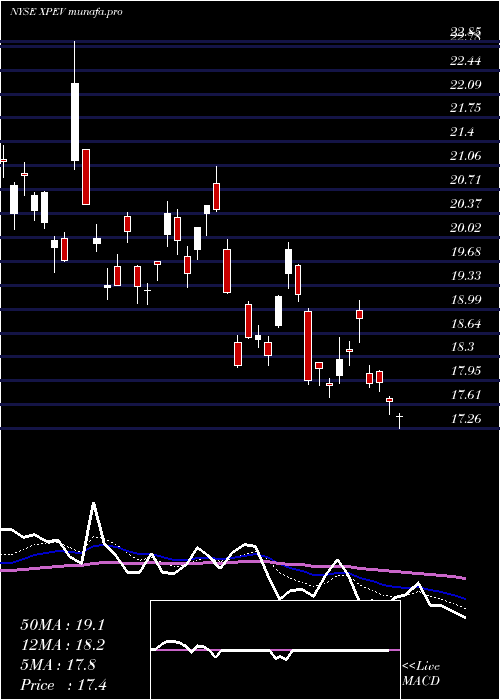Click the 21.75 price level label
Screen dimensions: 500x700
click(x=466, y=108)
